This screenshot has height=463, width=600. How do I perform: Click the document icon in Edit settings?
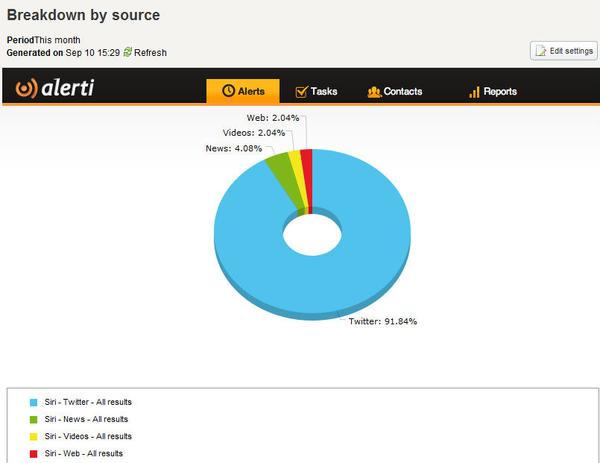(540, 51)
